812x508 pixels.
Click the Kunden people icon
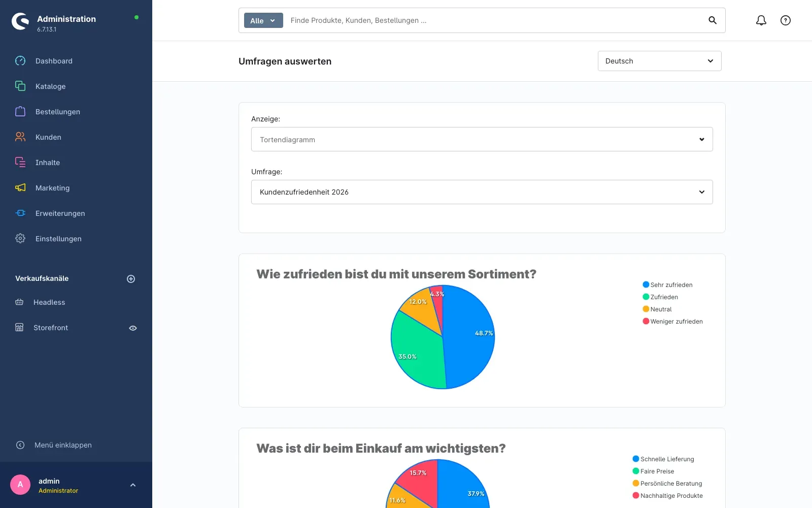(x=20, y=137)
